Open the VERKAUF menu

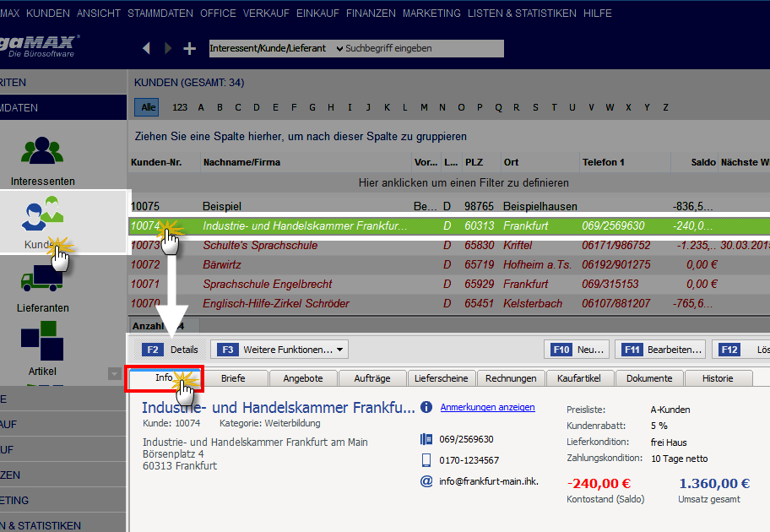(x=266, y=14)
